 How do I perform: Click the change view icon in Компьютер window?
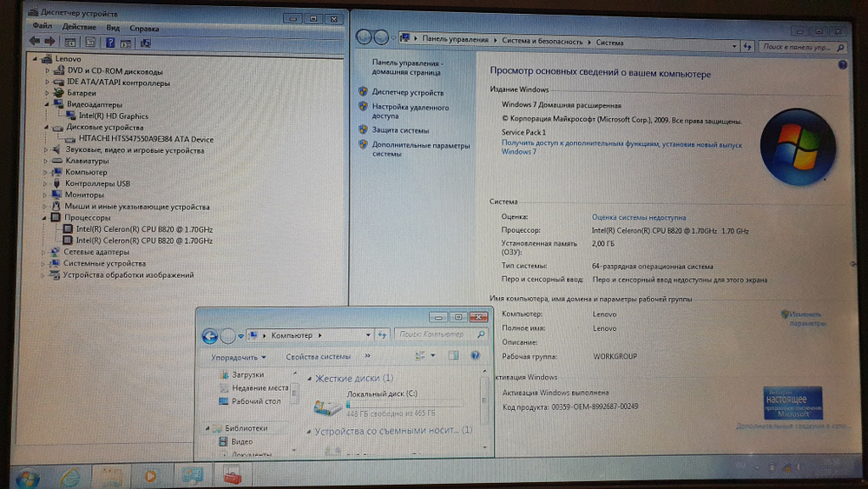420,355
